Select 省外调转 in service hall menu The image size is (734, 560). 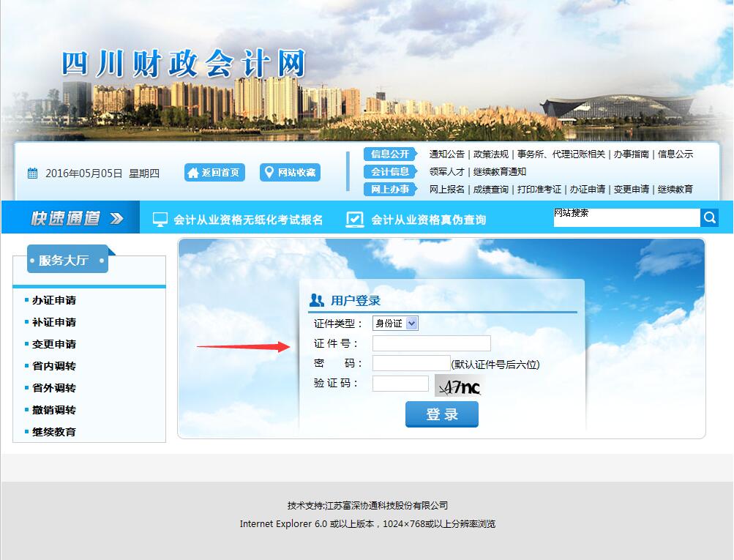pyautogui.click(x=54, y=388)
